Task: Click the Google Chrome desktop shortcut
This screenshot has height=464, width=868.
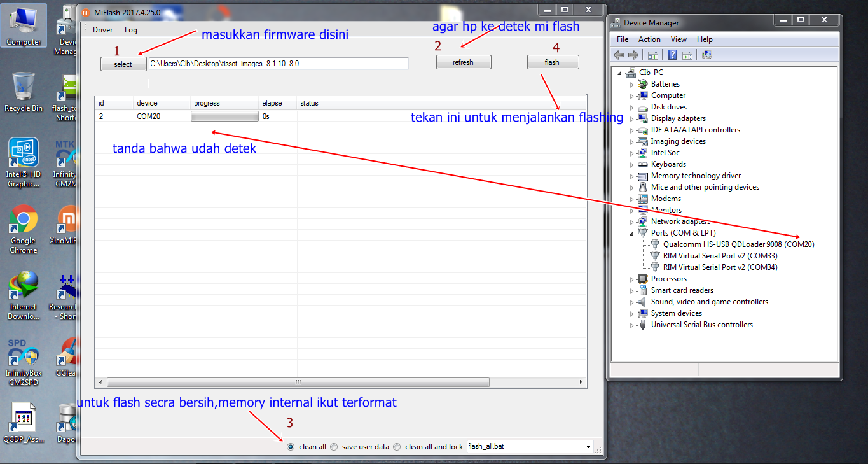Action: click(24, 230)
